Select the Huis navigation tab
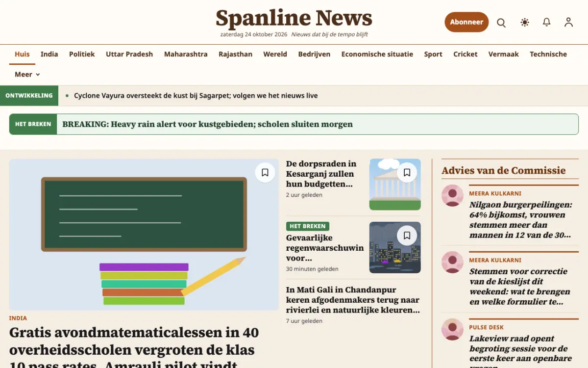Image resolution: width=588 pixels, height=368 pixels. point(22,54)
